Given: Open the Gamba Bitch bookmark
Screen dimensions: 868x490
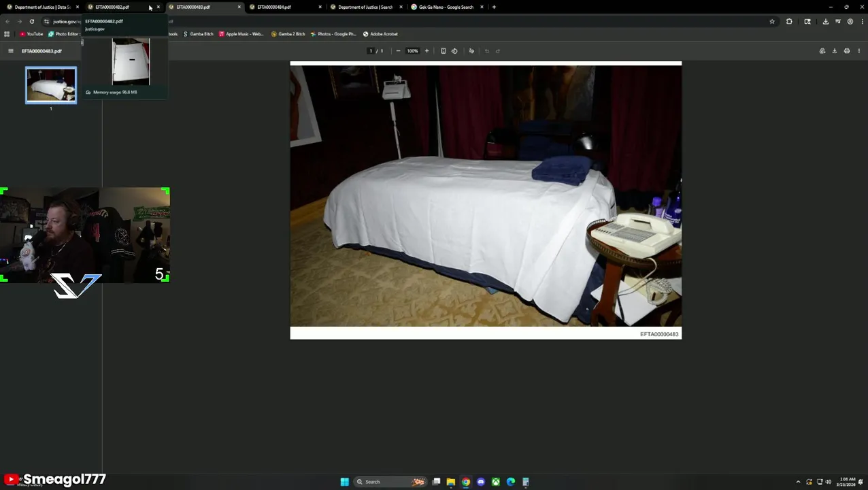Looking at the screenshot, I should click(x=198, y=34).
